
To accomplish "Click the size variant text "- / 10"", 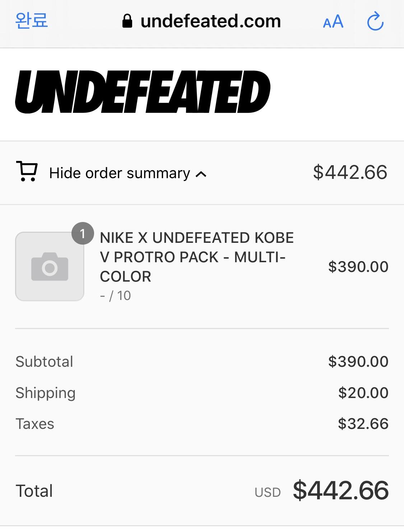I will (x=115, y=296).
